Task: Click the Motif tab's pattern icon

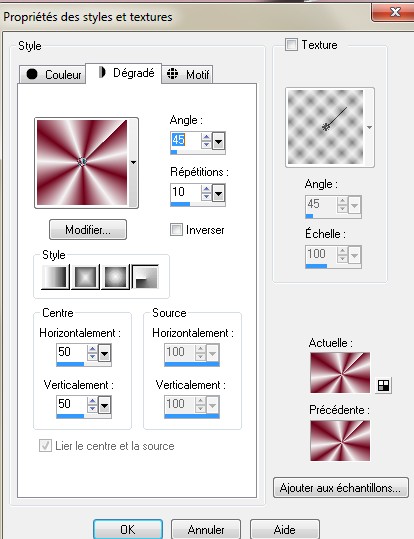Action: tap(172, 74)
